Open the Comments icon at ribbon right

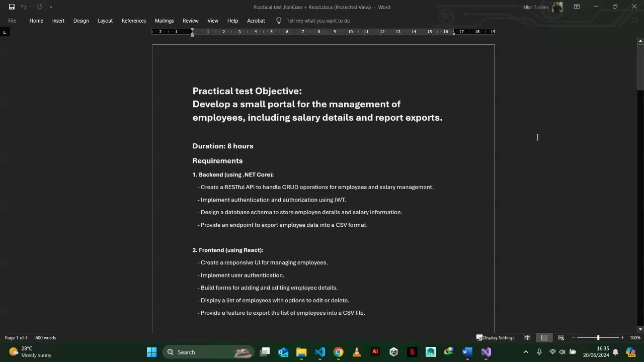(634, 21)
